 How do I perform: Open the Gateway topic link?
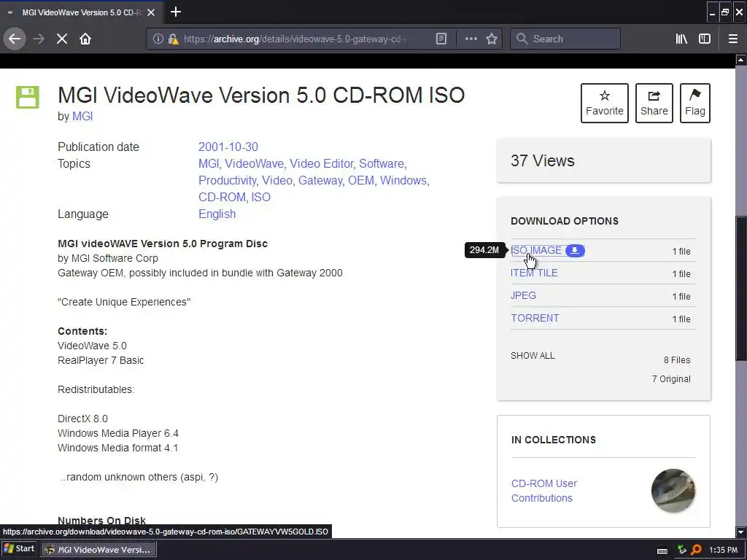click(320, 181)
